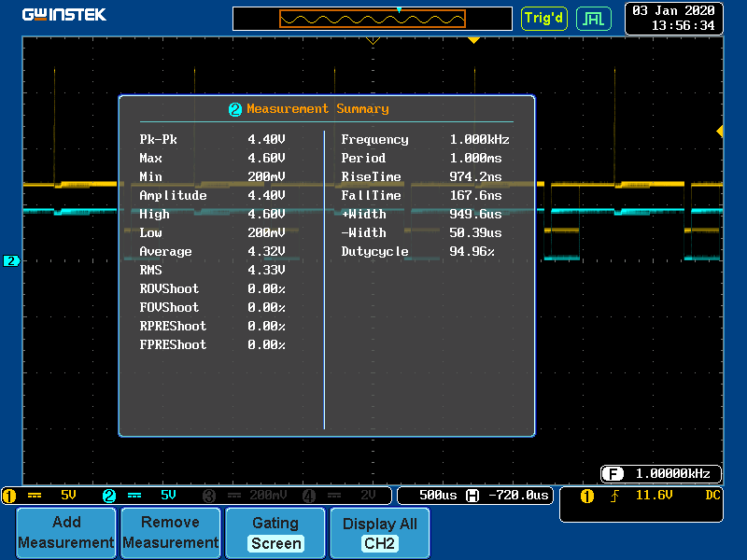Click the Trig'd status button
The width and height of the screenshot is (747, 560).
[543, 18]
